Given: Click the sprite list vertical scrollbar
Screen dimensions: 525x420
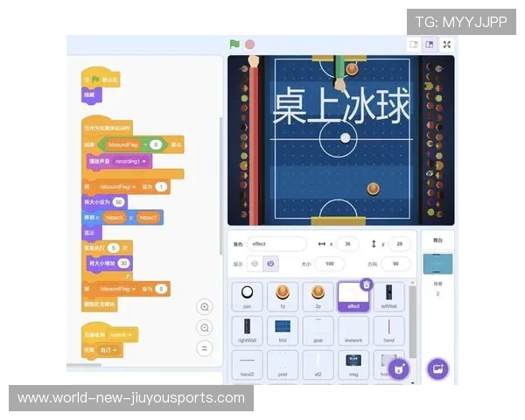Looking at the screenshot, I should pos(412,321).
